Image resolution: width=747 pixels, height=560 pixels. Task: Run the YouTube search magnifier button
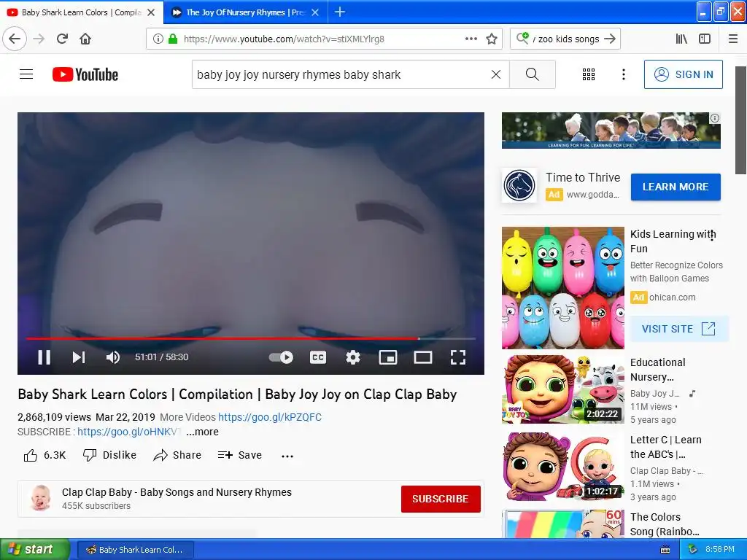[x=532, y=74]
